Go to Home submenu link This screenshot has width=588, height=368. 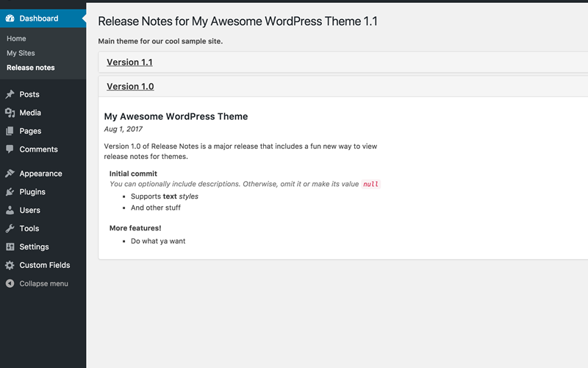click(x=16, y=38)
